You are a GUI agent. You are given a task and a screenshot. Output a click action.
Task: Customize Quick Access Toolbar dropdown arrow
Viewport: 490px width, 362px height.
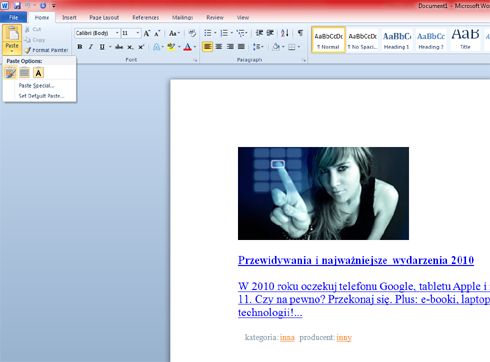pyautogui.click(x=54, y=6)
